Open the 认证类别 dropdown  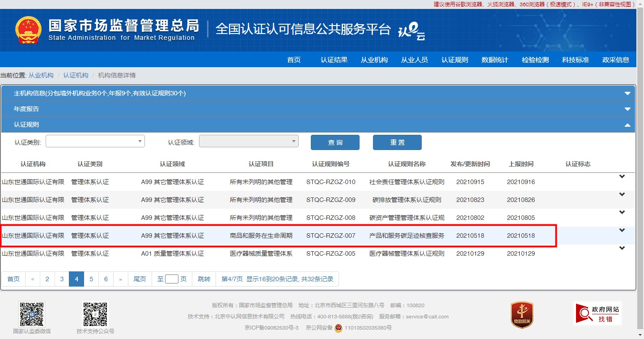pyautogui.click(x=95, y=141)
